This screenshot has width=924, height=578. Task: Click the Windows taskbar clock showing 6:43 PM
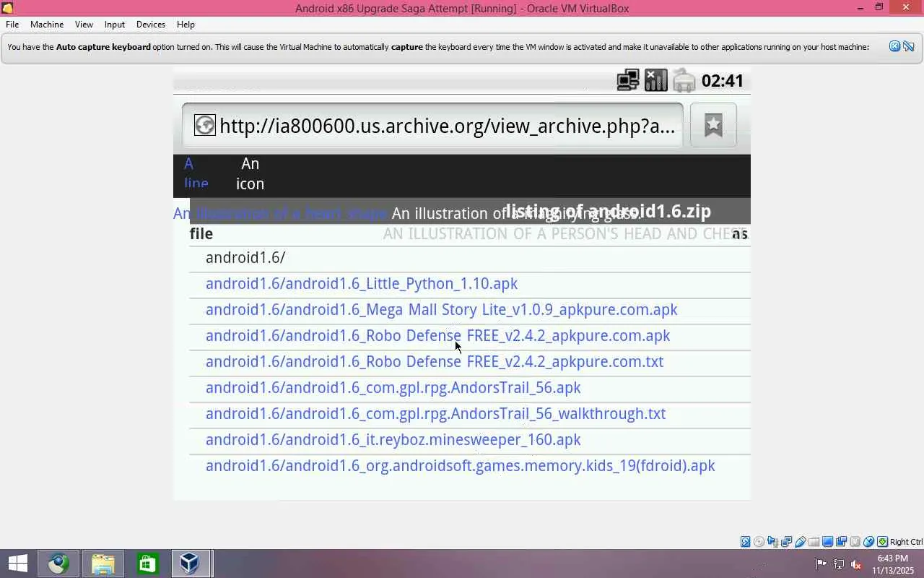pos(893,564)
